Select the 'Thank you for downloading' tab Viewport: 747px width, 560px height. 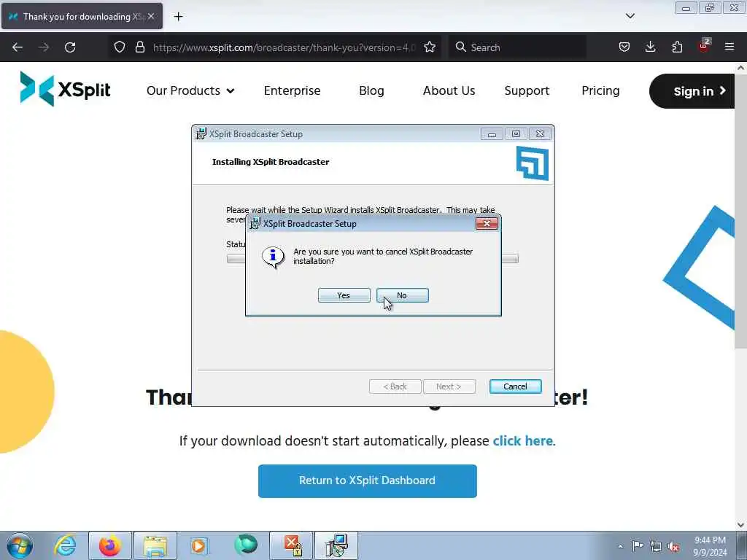click(82, 17)
